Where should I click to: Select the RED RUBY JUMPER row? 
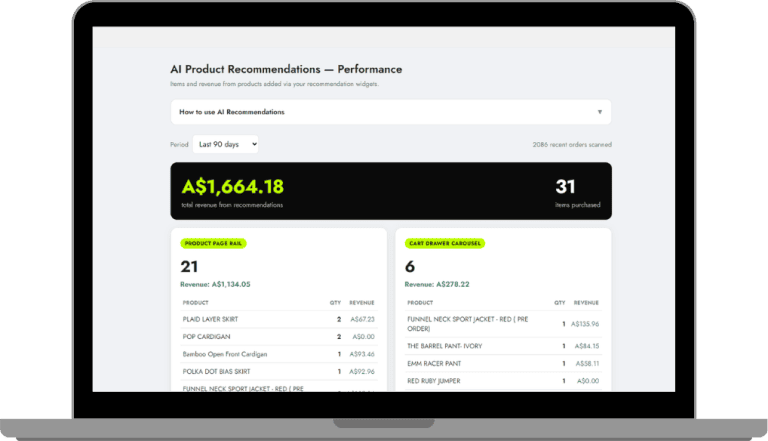click(x=504, y=381)
